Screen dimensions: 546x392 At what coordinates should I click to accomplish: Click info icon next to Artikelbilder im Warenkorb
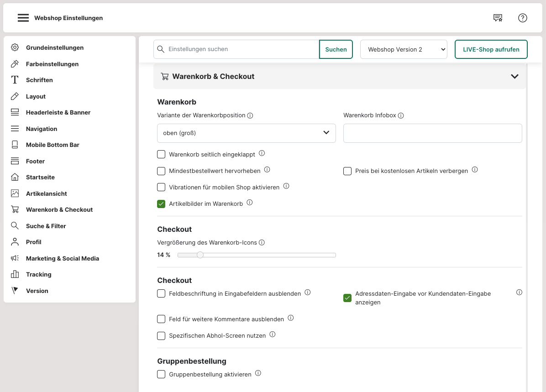click(x=250, y=203)
